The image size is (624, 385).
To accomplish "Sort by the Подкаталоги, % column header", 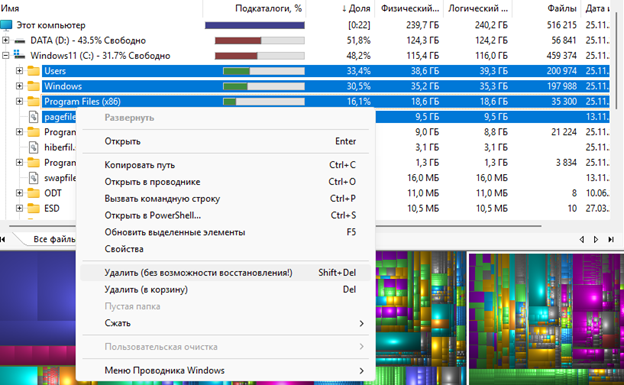I will 254,8.
